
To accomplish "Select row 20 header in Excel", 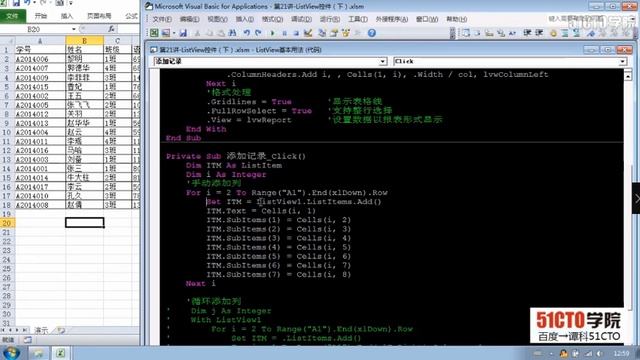I will click(x=7, y=223).
